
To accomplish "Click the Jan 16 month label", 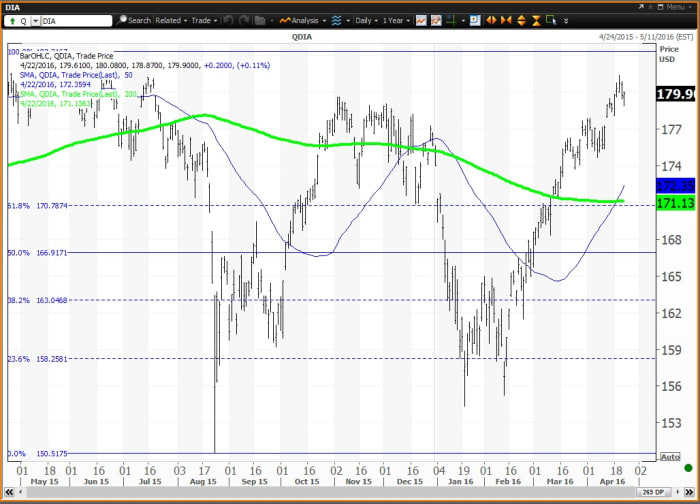I will [x=461, y=481].
